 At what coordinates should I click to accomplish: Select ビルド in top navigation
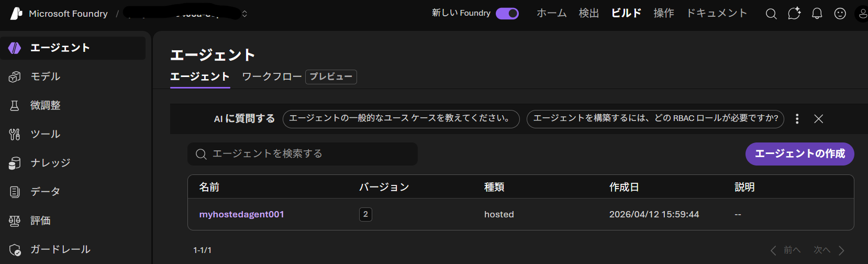(626, 13)
